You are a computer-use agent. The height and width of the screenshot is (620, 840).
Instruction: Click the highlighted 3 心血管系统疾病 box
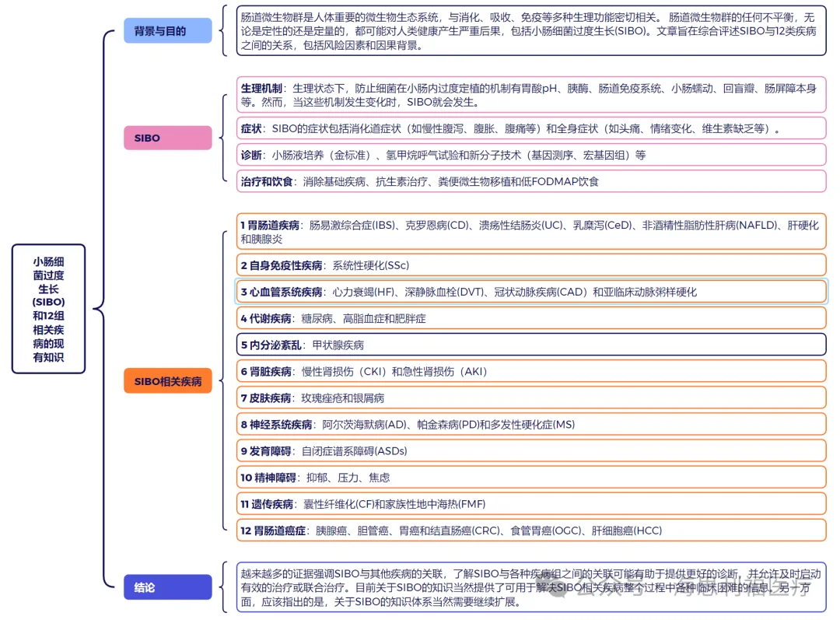pyautogui.click(x=531, y=292)
